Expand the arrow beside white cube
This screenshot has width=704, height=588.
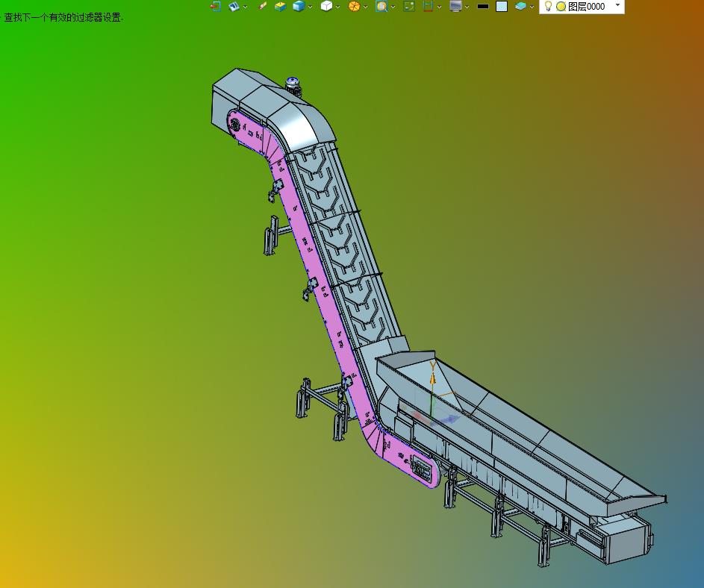(337, 7)
